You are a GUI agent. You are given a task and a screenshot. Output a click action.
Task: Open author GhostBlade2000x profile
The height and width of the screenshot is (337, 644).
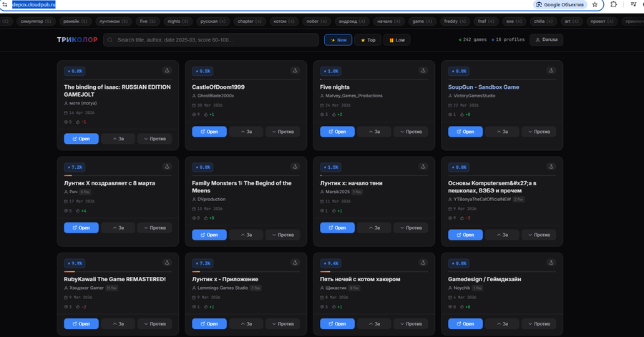point(215,96)
